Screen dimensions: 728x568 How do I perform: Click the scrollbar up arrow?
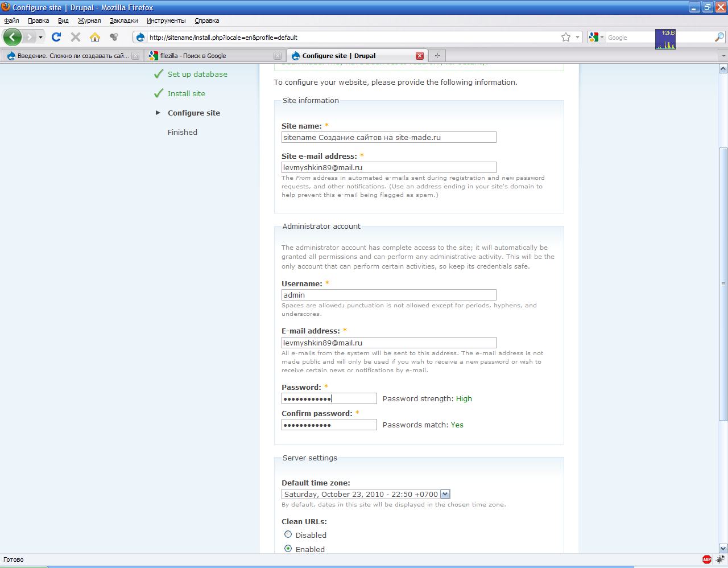coord(723,69)
